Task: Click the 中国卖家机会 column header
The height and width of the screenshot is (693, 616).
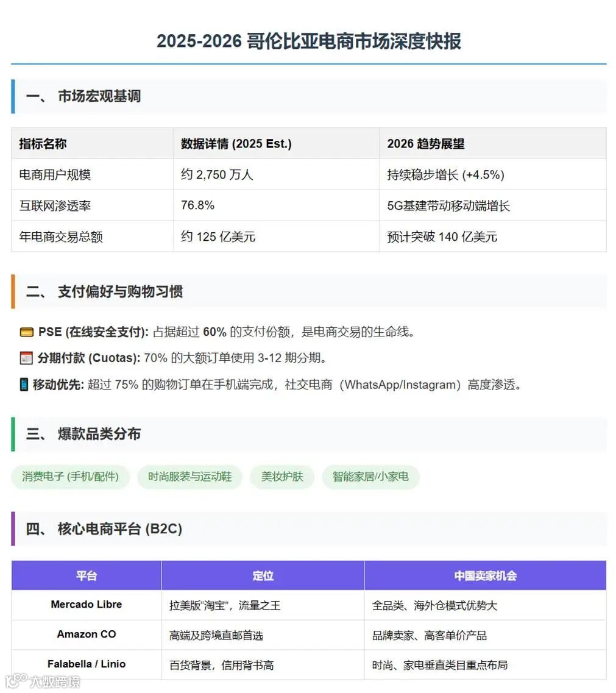Action: [485, 575]
